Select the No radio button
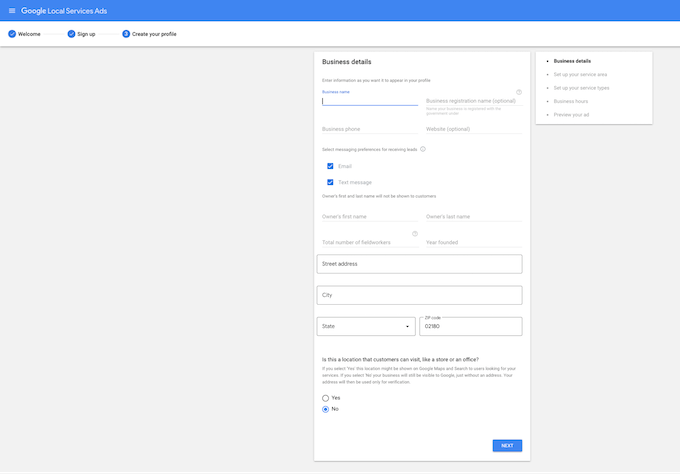The image size is (680, 474). 325,409
